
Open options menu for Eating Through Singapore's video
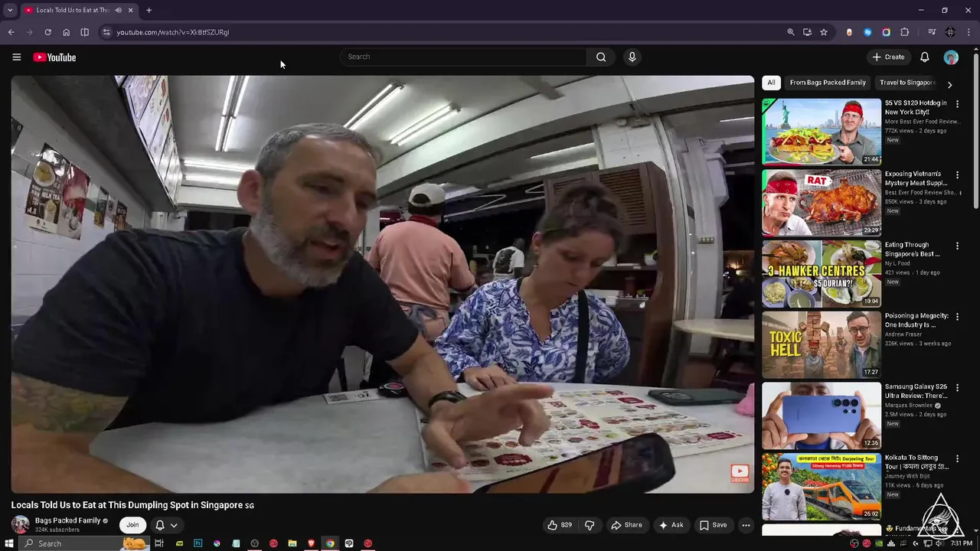[957, 246]
